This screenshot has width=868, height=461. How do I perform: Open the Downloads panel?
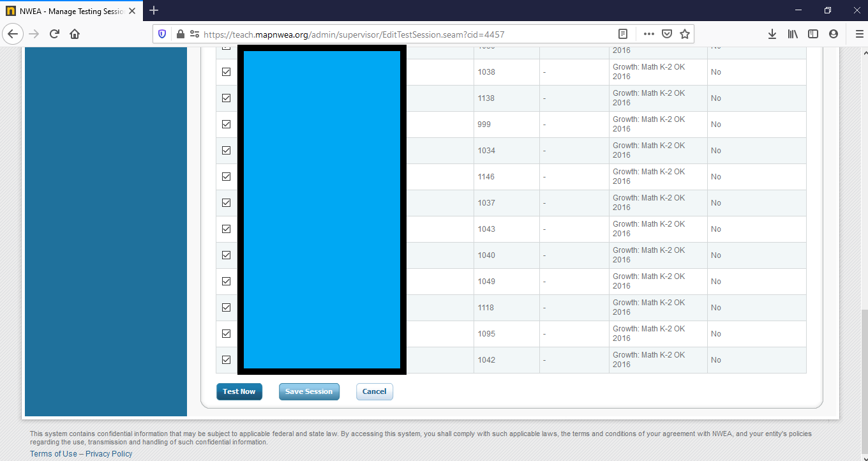[772, 34]
